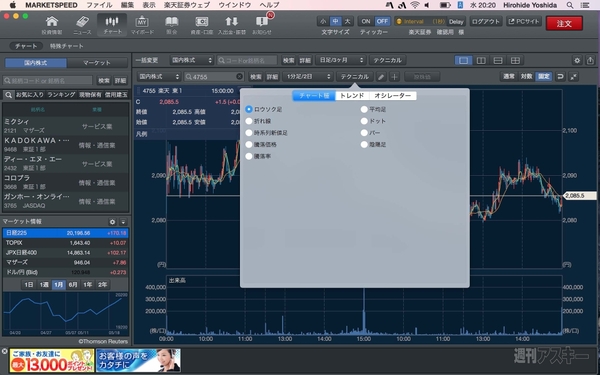The height and width of the screenshot is (375, 600).
Task: Click the red 注文 button
Action: [x=564, y=23]
